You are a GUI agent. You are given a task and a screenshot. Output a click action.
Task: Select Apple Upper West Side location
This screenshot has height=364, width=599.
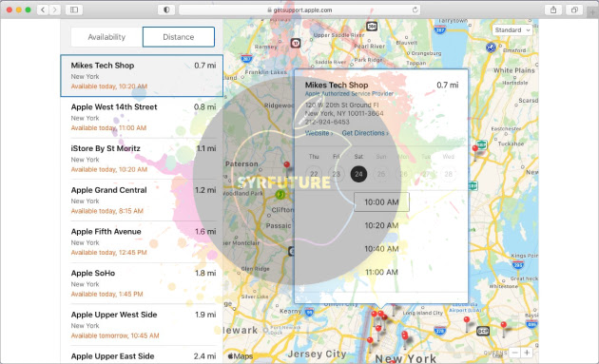tap(142, 325)
